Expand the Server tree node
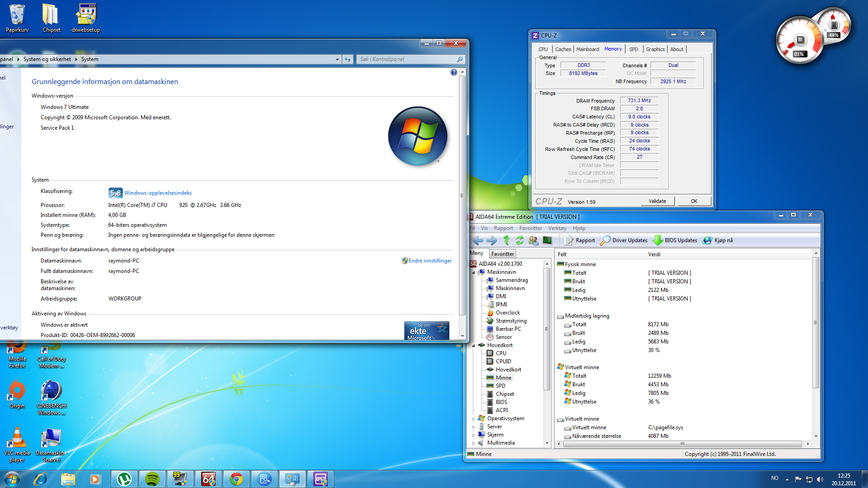868x488 pixels. [x=474, y=427]
